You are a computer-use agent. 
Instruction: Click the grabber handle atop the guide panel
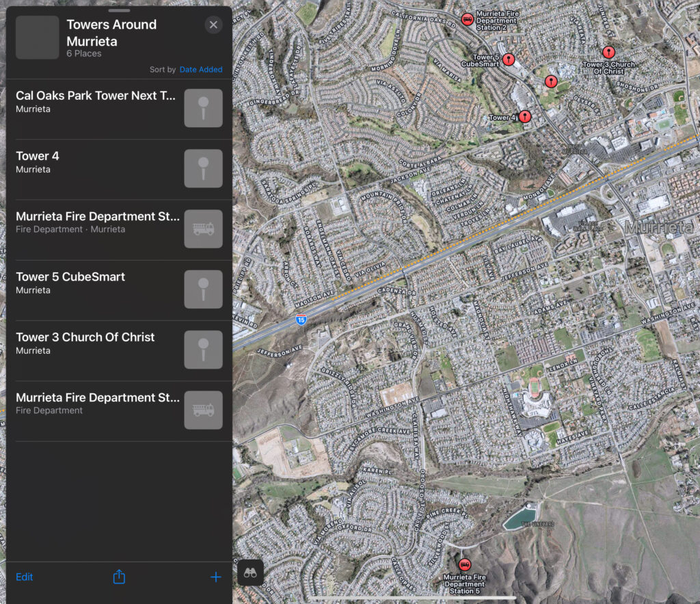[x=119, y=10]
